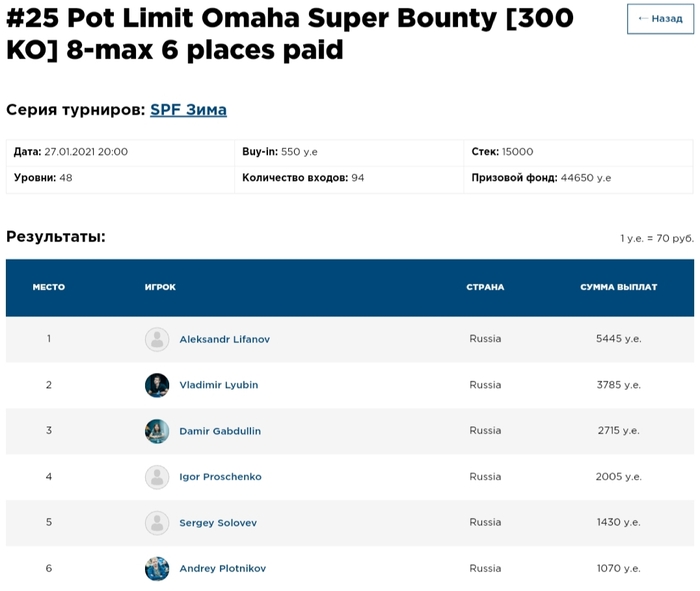The image size is (700, 591).
Task: Click Igor Proschenko's placeholder avatar icon
Action: [x=157, y=477]
